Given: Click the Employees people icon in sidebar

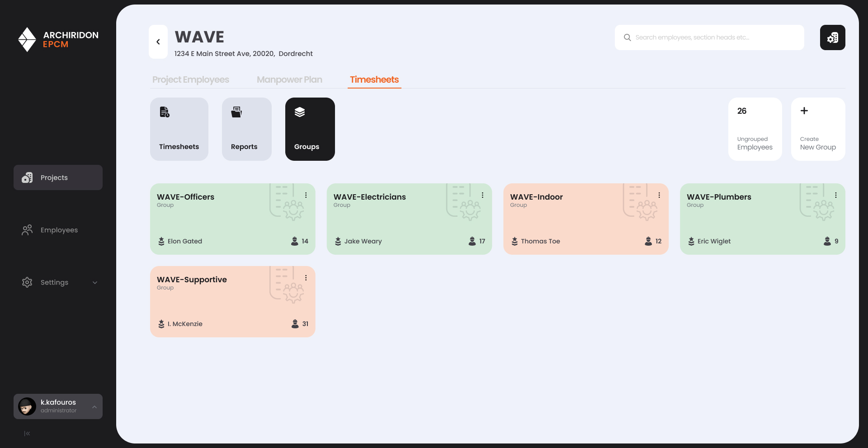Looking at the screenshot, I should click(x=27, y=230).
